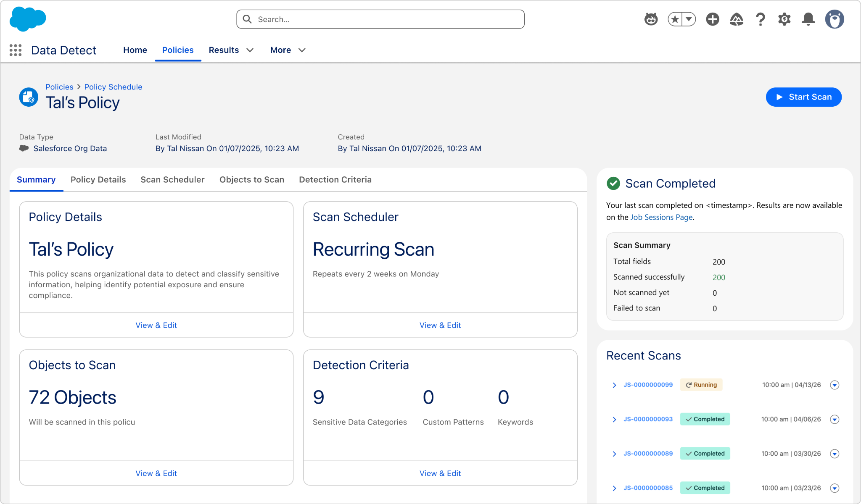Open the help question mark icon
The height and width of the screenshot is (504, 861).
760,19
